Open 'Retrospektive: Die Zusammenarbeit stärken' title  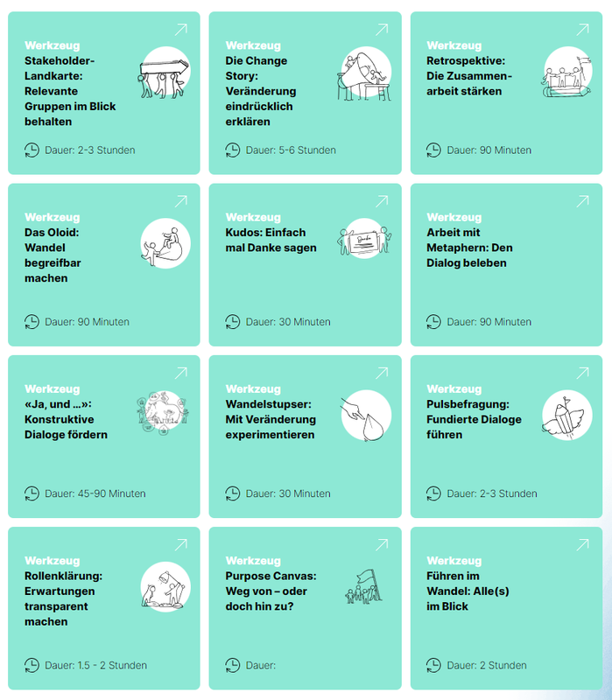469,76
